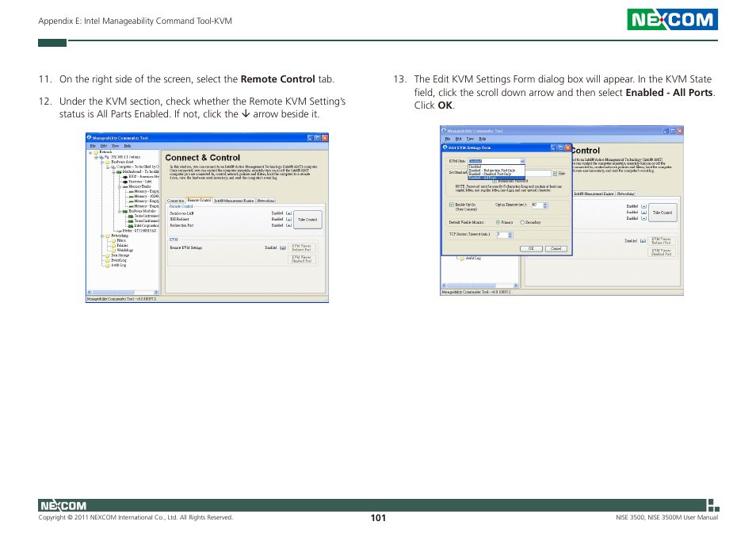Click arrow beside Remote KVM Settings Disabled status
This screenshot has width=756, height=533.
283,248
